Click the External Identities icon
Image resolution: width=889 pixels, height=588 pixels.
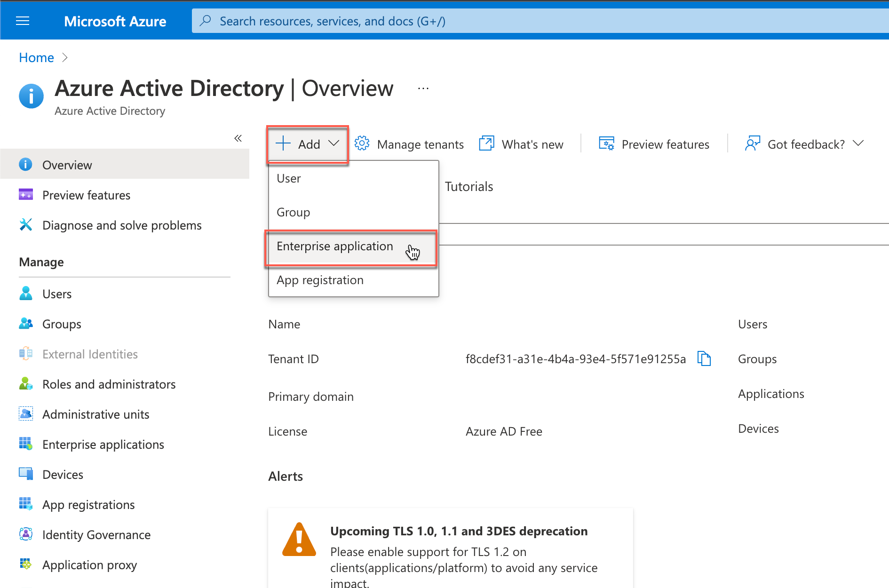(26, 353)
